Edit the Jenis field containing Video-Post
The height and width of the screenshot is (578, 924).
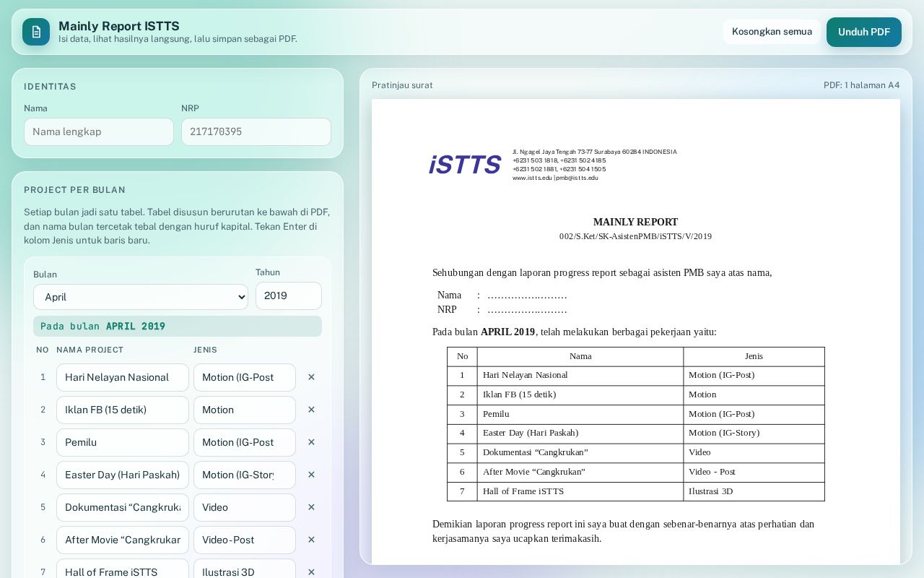pyautogui.click(x=245, y=540)
